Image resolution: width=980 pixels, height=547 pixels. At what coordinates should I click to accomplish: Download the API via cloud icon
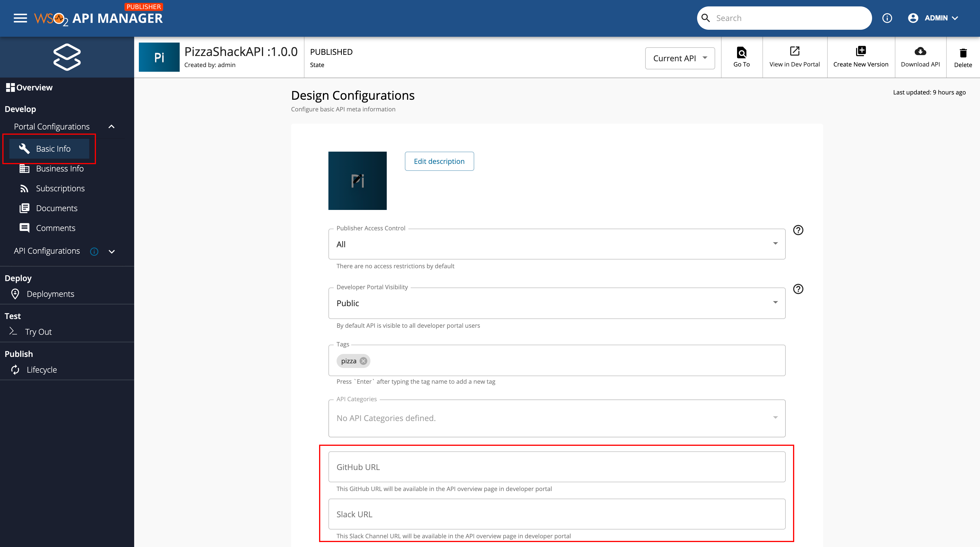920,51
